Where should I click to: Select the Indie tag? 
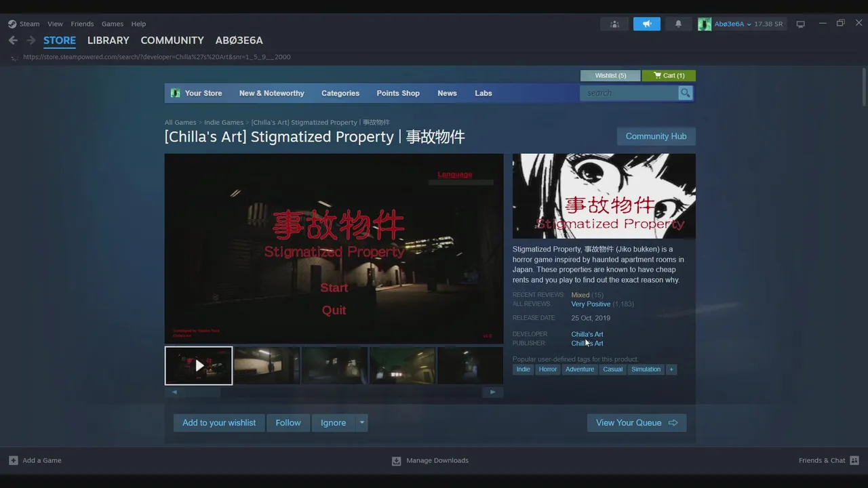(524, 369)
